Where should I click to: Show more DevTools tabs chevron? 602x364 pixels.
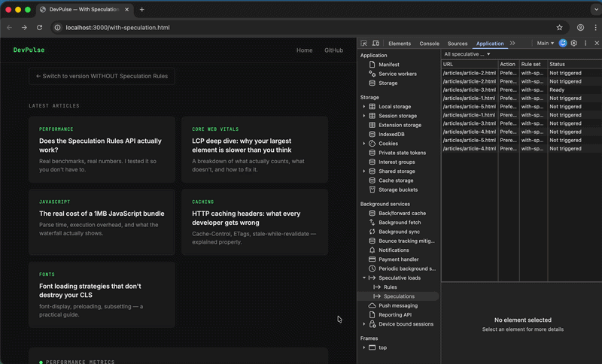click(x=512, y=44)
